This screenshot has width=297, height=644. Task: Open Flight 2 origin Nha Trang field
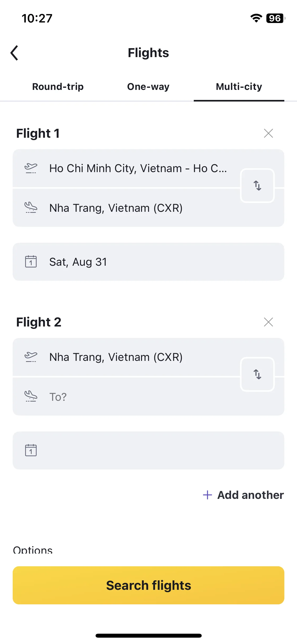[x=126, y=357]
